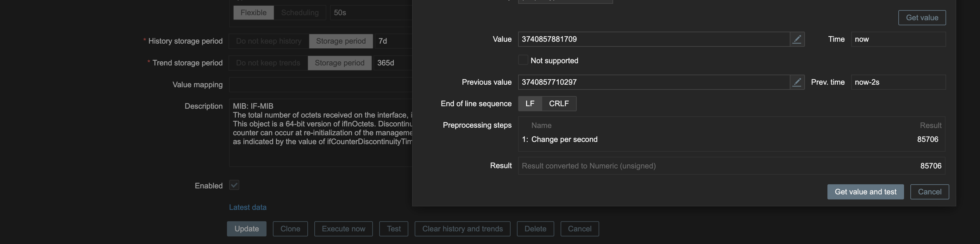The width and height of the screenshot is (980, 244).
Task: Cancel the test item dialog
Action: coord(929,192)
